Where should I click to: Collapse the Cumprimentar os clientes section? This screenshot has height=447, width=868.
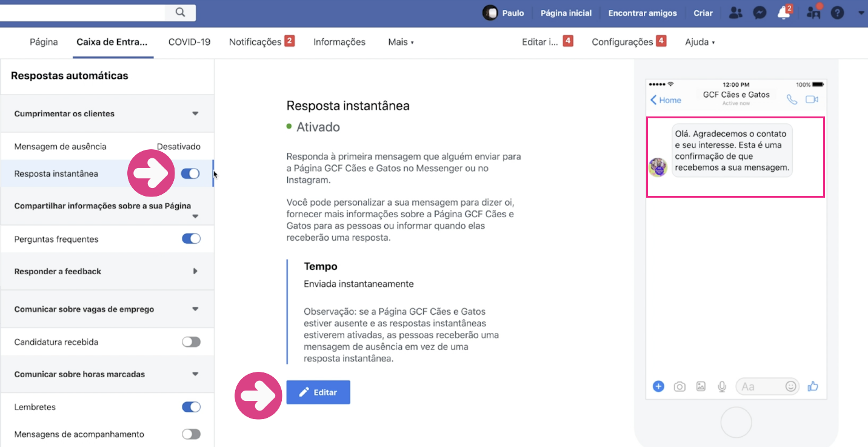point(195,113)
